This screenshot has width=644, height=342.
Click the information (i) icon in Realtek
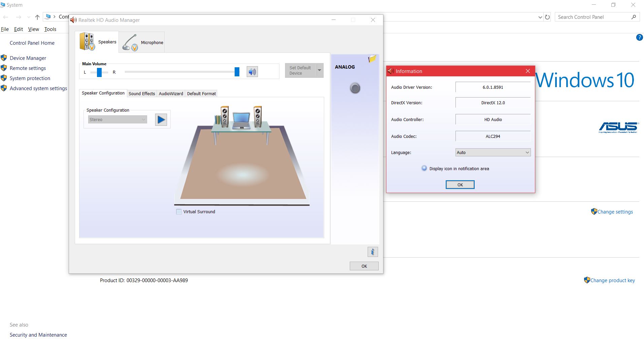click(x=372, y=252)
